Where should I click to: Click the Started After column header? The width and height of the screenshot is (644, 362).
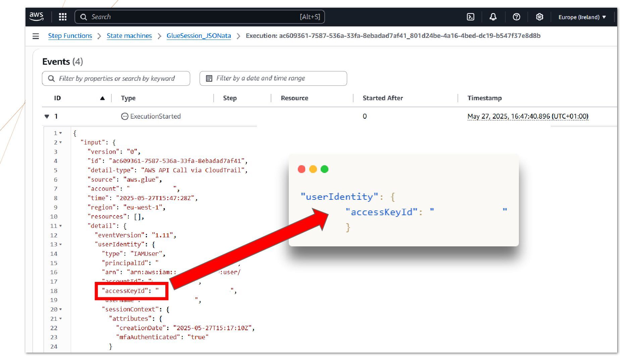click(x=383, y=98)
